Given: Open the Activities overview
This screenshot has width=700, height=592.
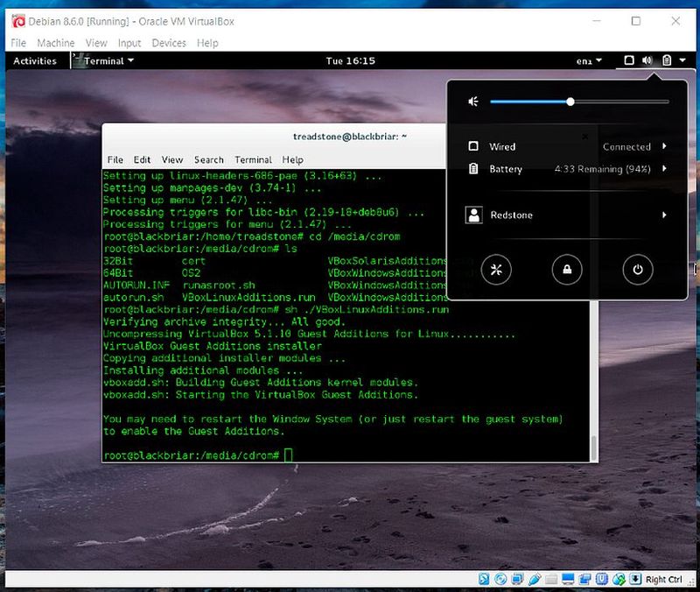Looking at the screenshot, I should tap(35, 60).
